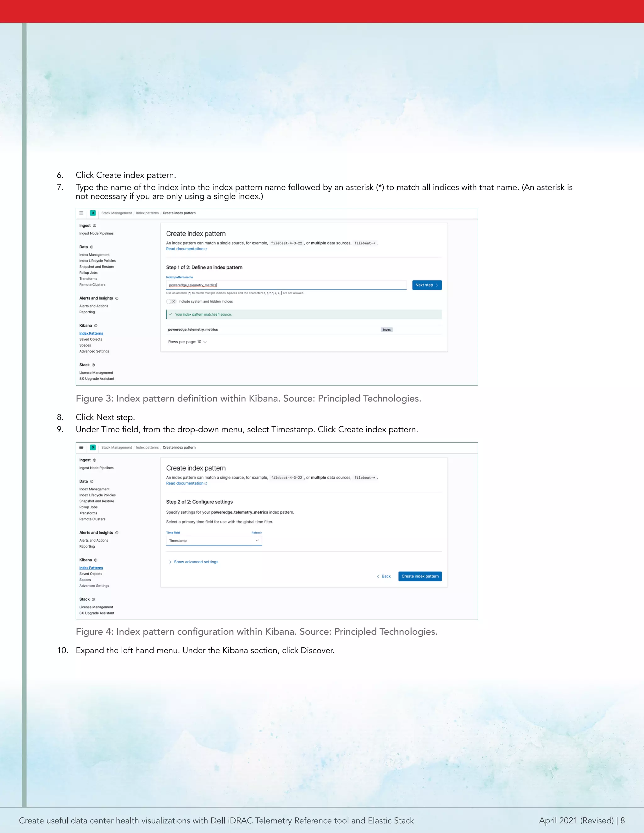Select Ingest Node Pipelines in Figure 3 sidebar
Image resolution: width=644 pixels, height=833 pixels.
click(x=97, y=234)
